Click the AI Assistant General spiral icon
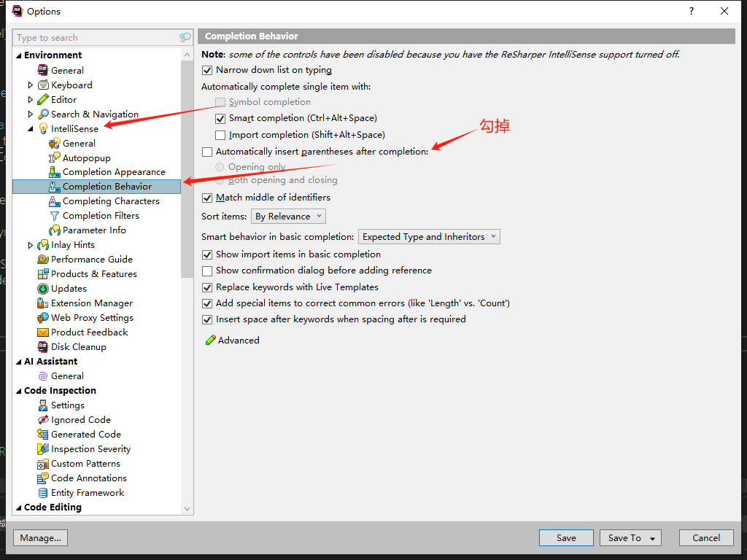This screenshot has width=747, height=560. point(43,376)
